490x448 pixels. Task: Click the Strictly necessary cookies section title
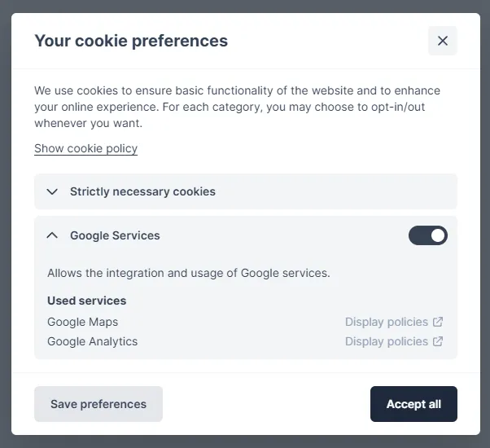[142, 191]
